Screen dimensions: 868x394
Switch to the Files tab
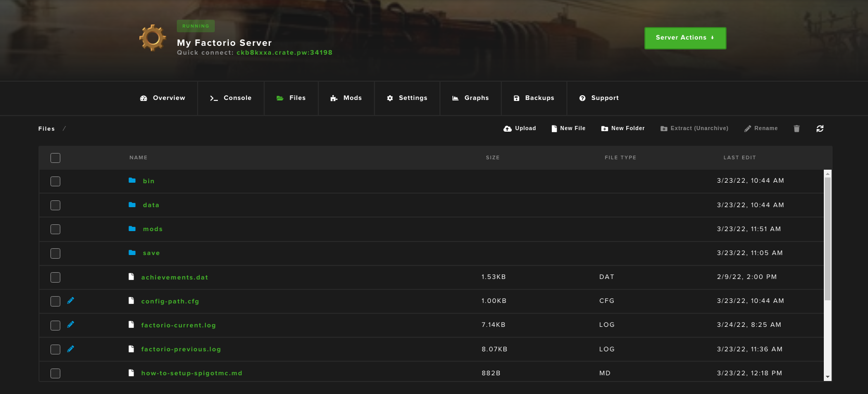coord(291,98)
